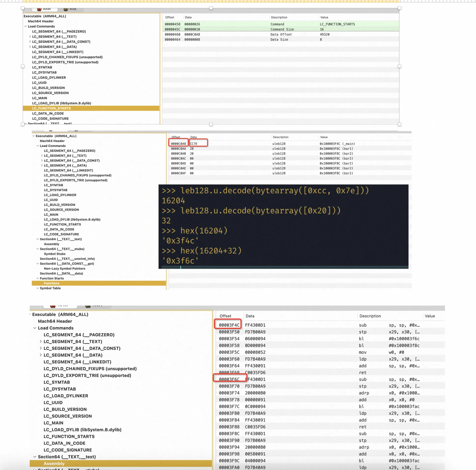Viewport: 476px width, 470px height.
Task: Select the Data Size row at 00000464
Action: coord(281,40)
